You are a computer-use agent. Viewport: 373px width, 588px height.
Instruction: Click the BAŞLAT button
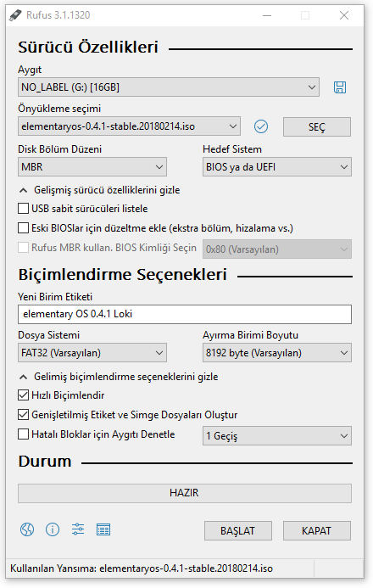click(238, 530)
